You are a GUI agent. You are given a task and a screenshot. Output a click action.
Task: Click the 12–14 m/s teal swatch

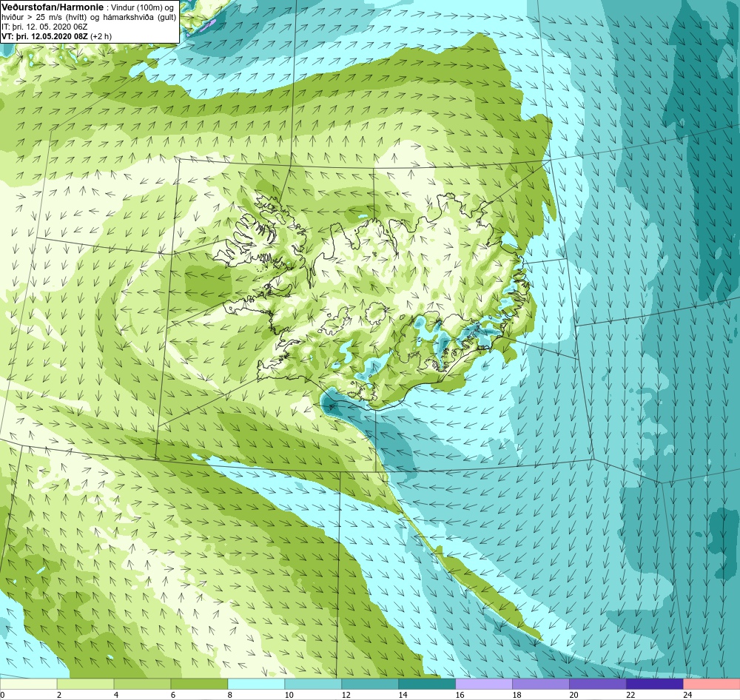click(x=370, y=684)
